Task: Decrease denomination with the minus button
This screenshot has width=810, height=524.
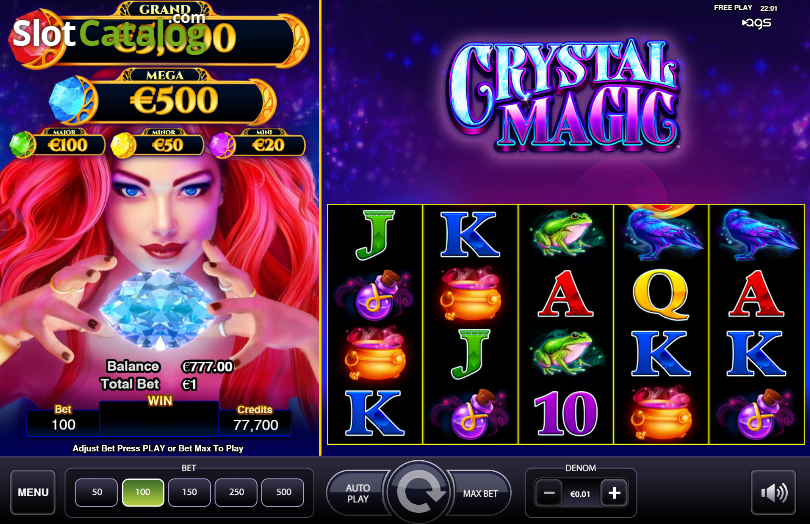Action: click(x=549, y=494)
